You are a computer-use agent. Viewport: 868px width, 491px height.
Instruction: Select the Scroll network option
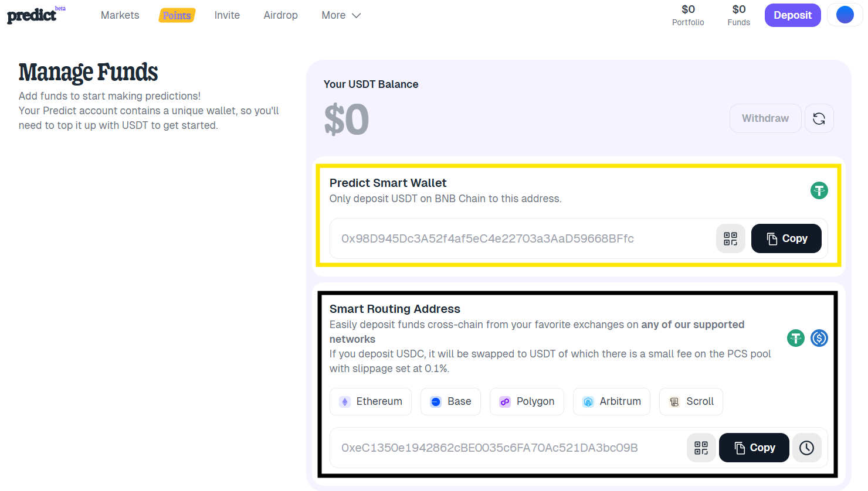pyautogui.click(x=691, y=401)
